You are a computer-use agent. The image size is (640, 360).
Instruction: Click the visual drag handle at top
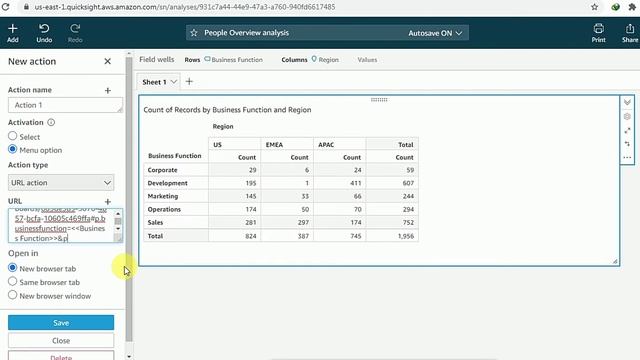pyautogui.click(x=379, y=99)
